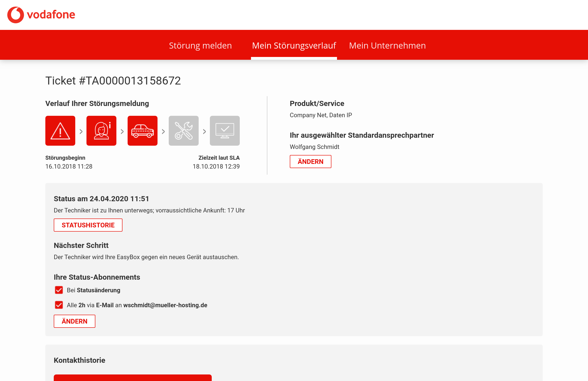Select the warning triangle step icon
Viewport: 588px width, 381px height.
(60, 131)
